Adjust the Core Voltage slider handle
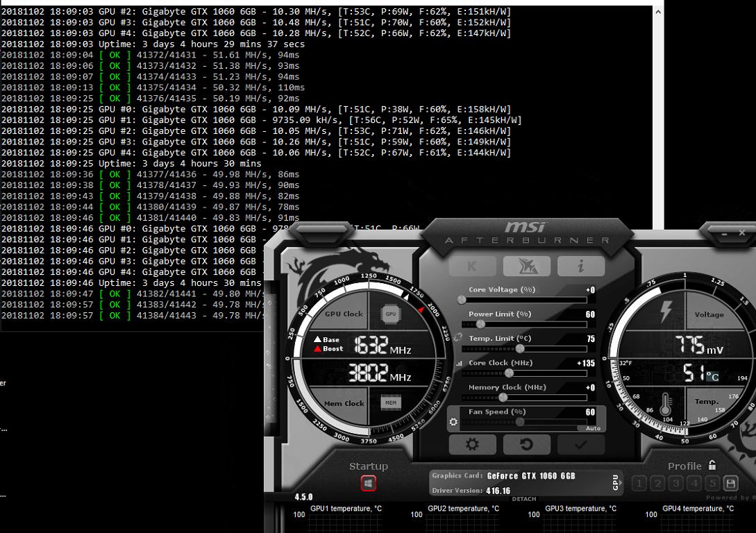756x533 pixels. point(462,300)
